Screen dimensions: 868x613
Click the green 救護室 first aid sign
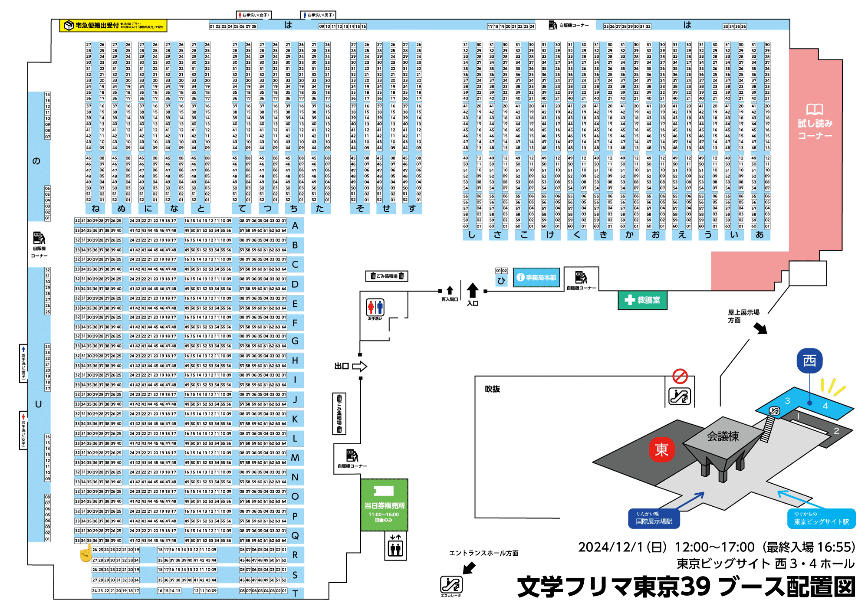[642, 300]
